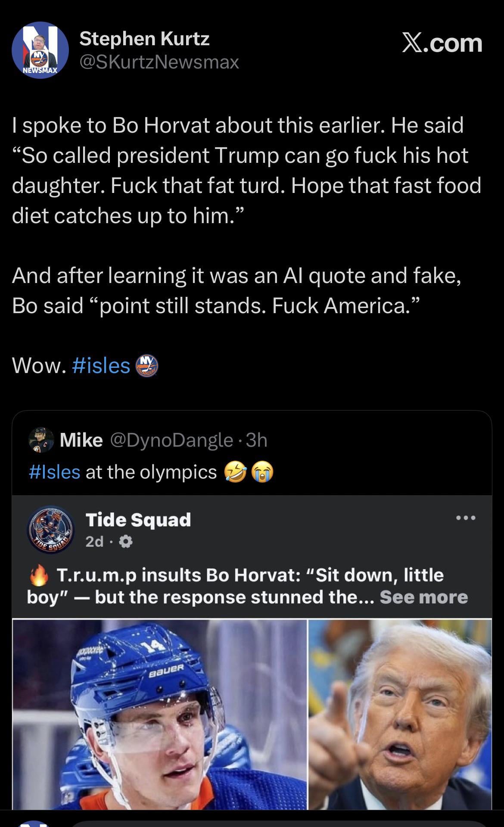This screenshot has height=827, width=504.
Task: Click the gear icon beside 2d
Action: [125, 541]
